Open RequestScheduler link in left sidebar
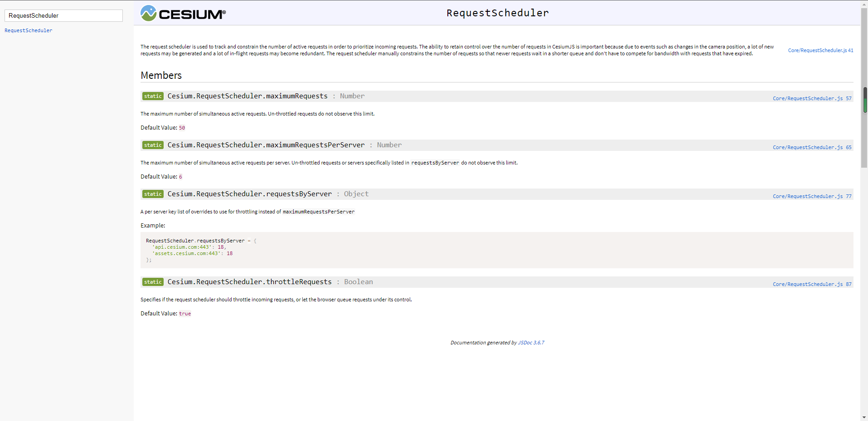The height and width of the screenshot is (421, 868). [28, 30]
